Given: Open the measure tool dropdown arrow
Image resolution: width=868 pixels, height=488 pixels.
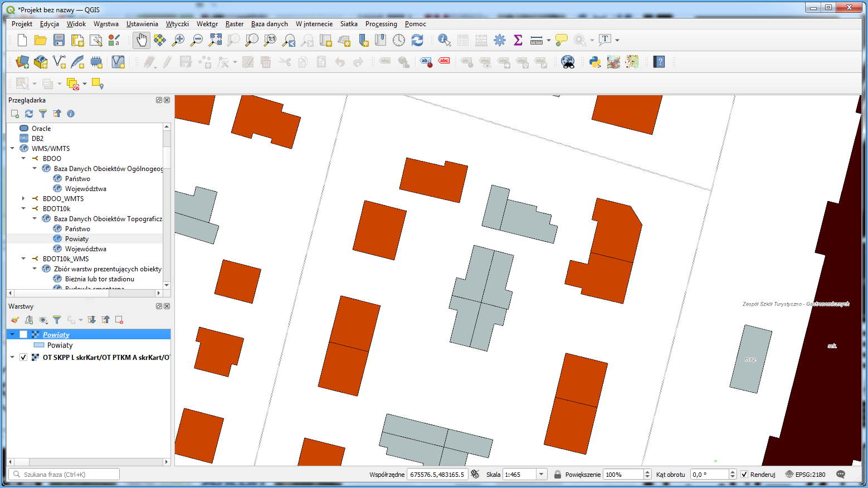Looking at the screenshot, I should (x=549, y=40).
